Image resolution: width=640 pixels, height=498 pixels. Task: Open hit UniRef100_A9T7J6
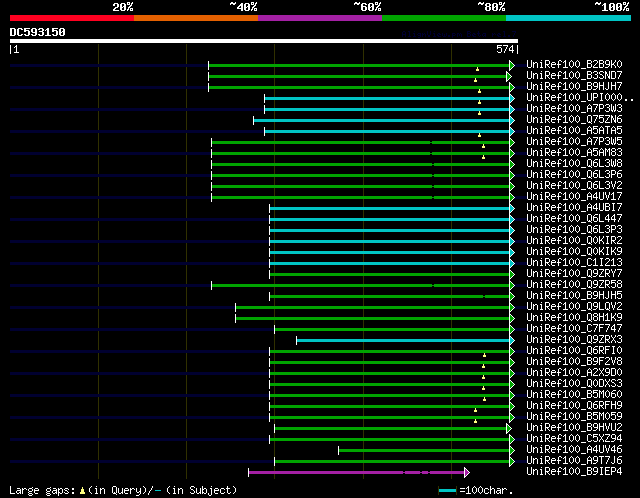574,461
